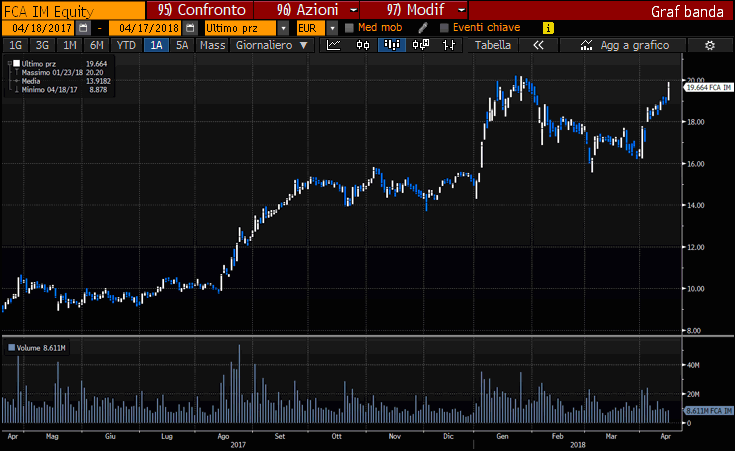This screenshot has width=735, height=451.
Task: Click the Graf banda title label
Action: [687, 11]
